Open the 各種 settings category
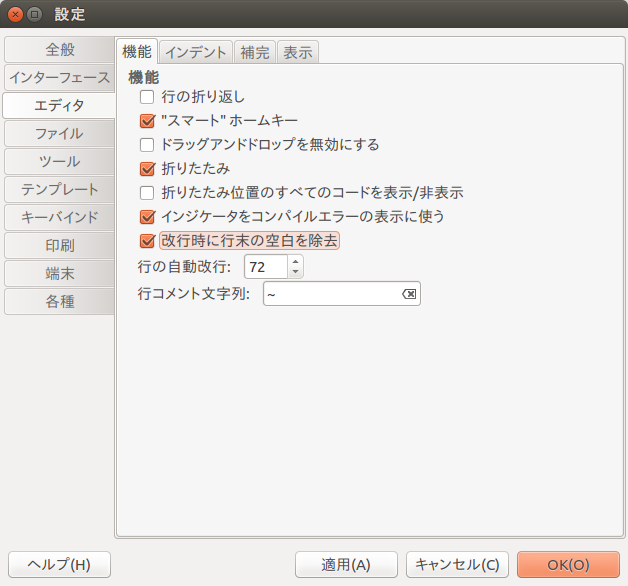 click(x=59, y=302)
